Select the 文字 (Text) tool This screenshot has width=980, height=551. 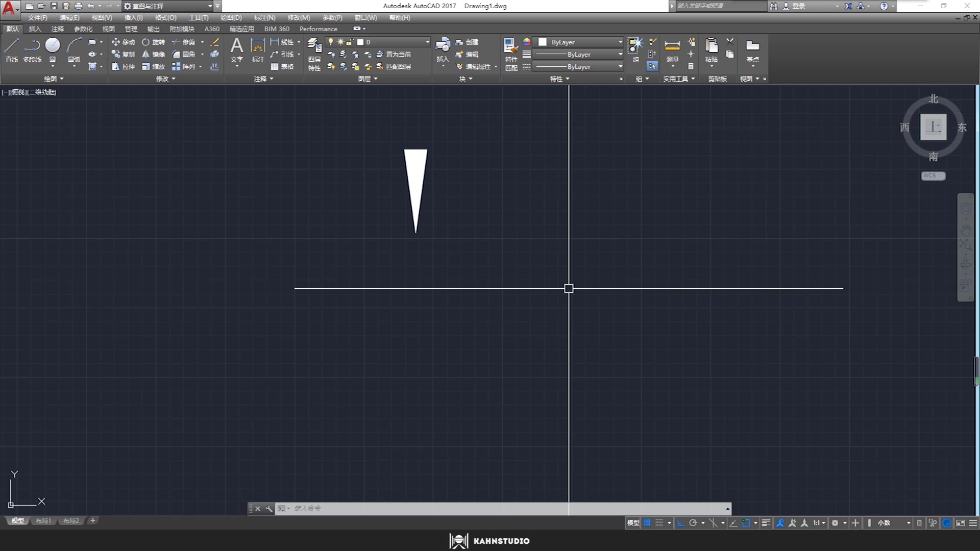click(x=236, y=50)
